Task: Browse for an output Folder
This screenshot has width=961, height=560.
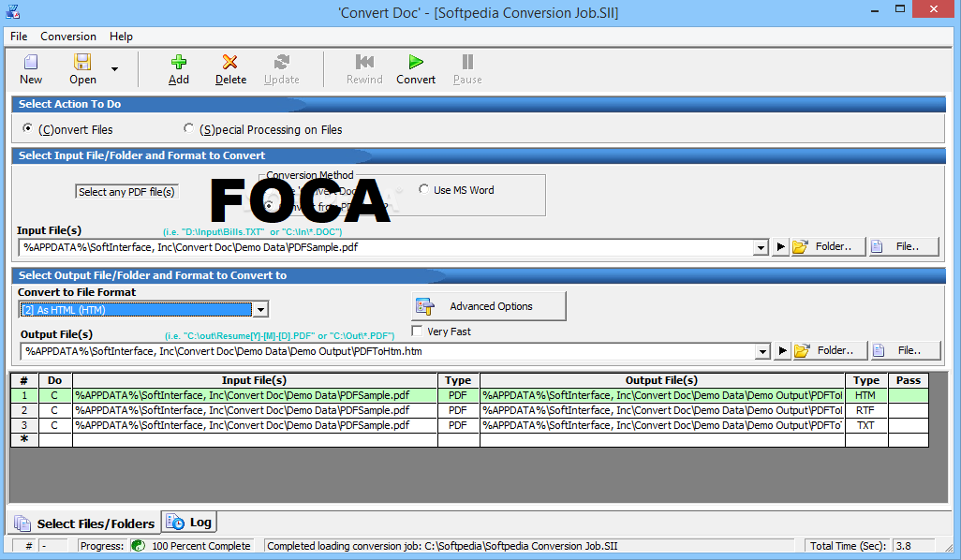Action: coord(830,350)
